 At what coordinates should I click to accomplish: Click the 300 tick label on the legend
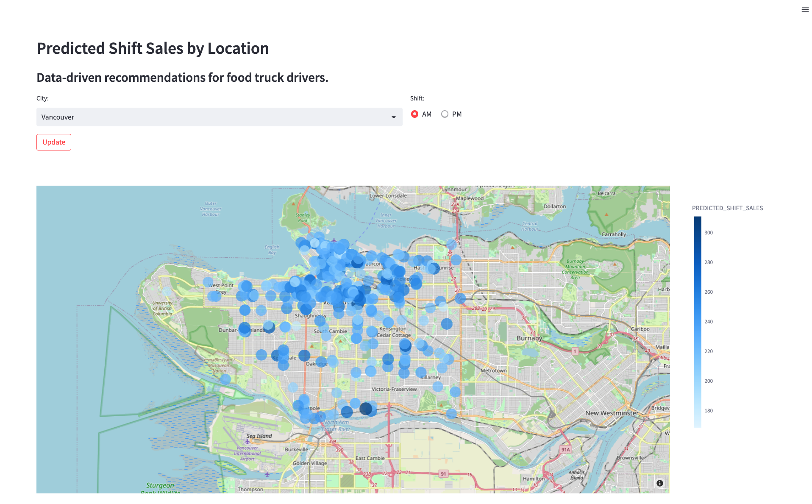[x=708, y=233]
